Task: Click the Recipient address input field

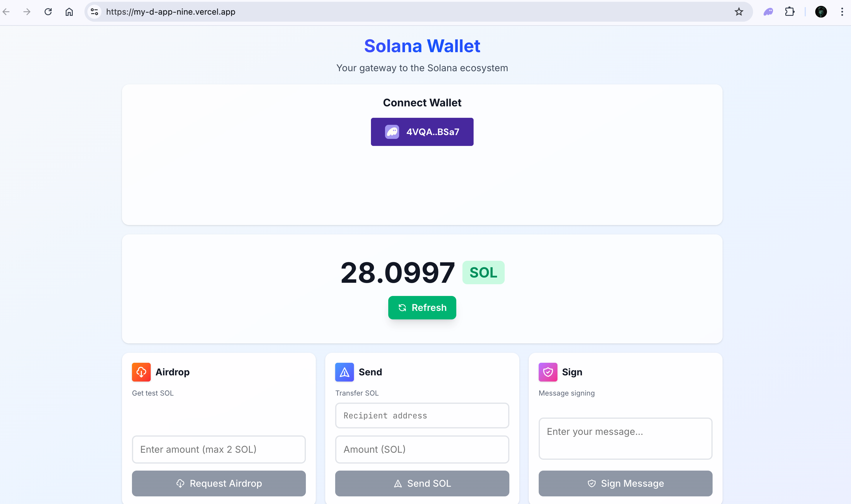Action: 422,415
